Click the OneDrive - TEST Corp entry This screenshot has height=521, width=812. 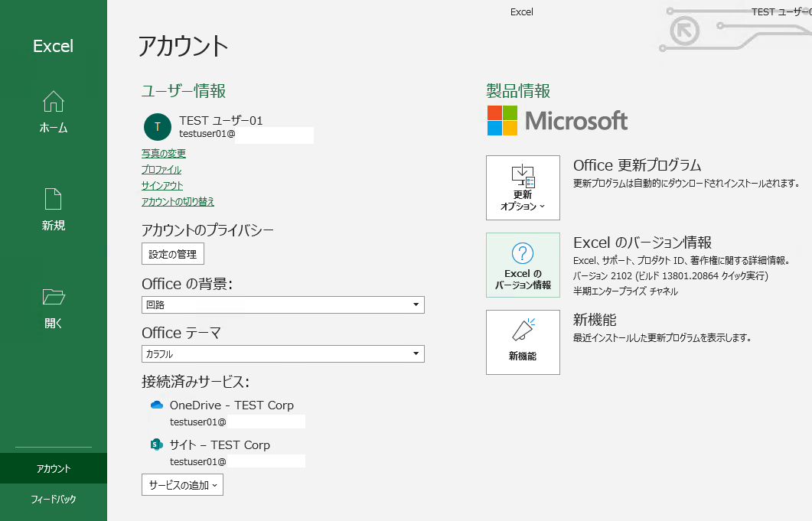tap(231, 405)
